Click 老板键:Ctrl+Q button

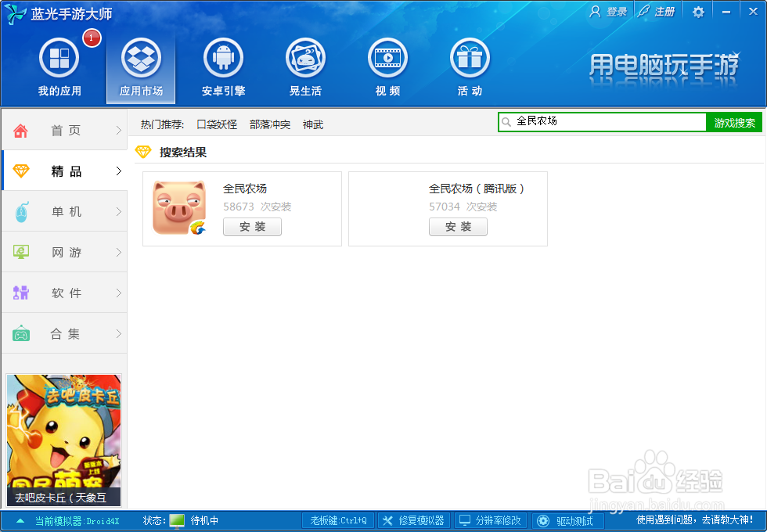pyautogui.click(x=338, y=521)
